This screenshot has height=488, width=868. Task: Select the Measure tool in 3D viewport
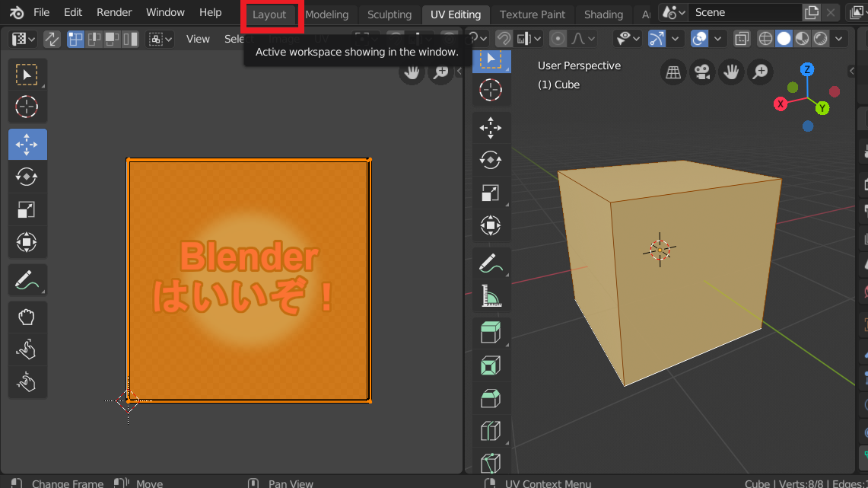point(491,296)
